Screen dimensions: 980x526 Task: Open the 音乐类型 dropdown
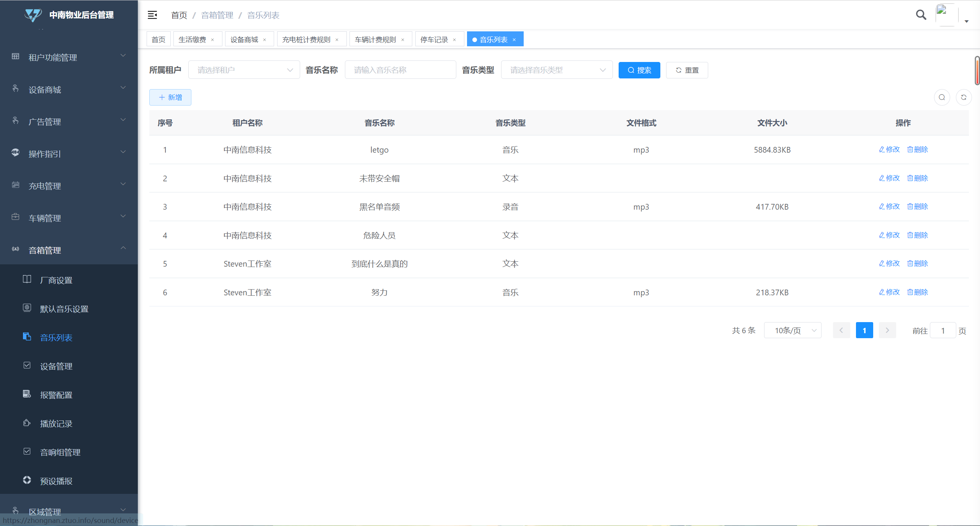(x=557, y=70)
